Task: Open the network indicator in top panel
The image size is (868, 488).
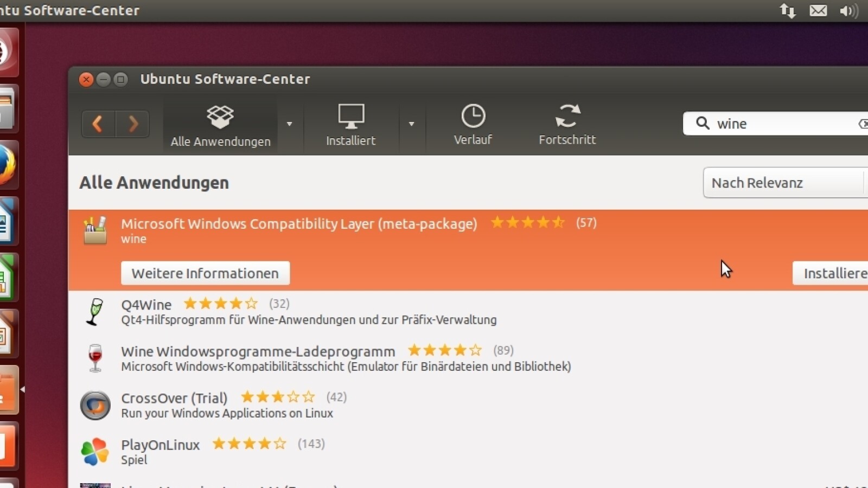Action: [788, 10]
